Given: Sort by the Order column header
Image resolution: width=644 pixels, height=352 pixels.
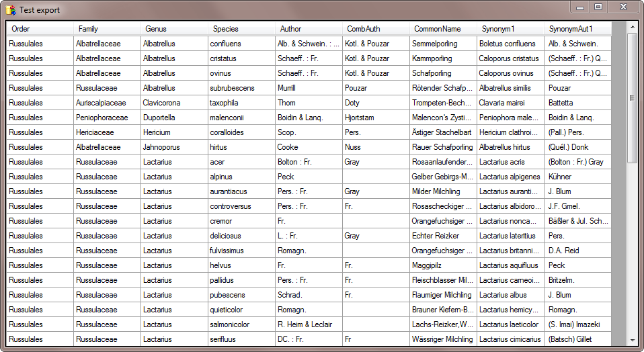Looking at the screenshot, I should [40, 29].
